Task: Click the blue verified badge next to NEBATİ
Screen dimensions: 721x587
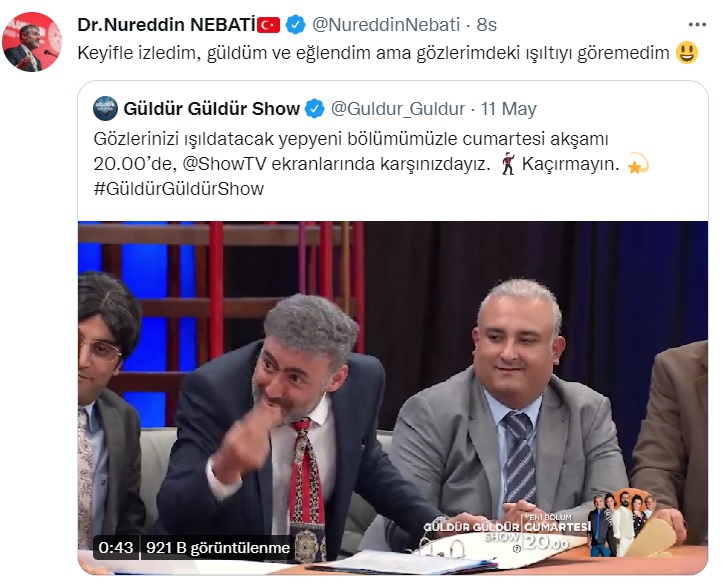Action: pos(295,25)
